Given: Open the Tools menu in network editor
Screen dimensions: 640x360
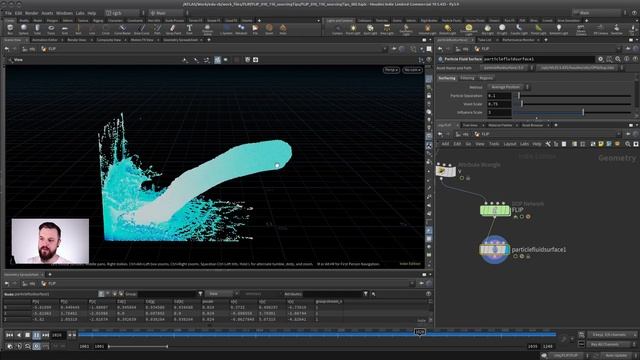Looking at the screenshot, I should coord(494,144).
